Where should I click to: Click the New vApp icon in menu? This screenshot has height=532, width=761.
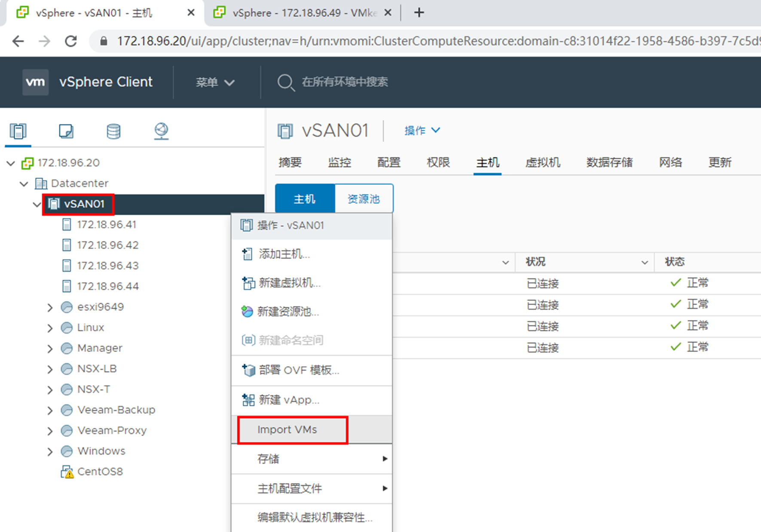point(248,400)
